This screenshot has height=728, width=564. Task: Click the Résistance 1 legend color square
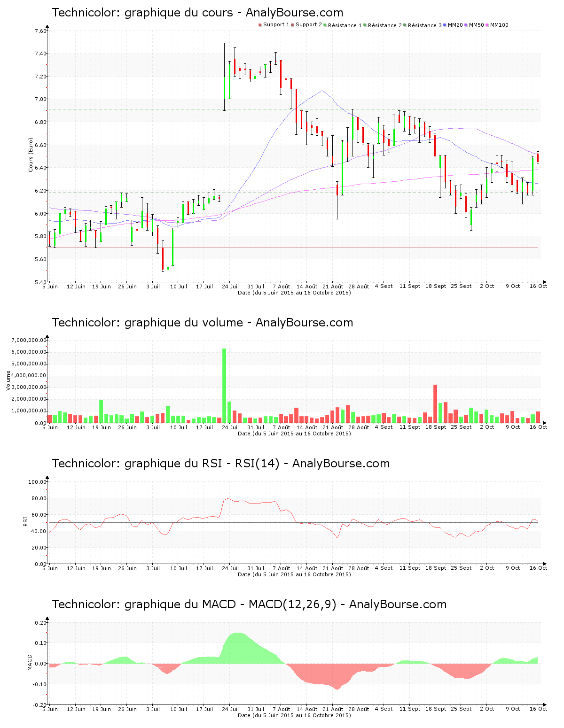tap(325, 25)
